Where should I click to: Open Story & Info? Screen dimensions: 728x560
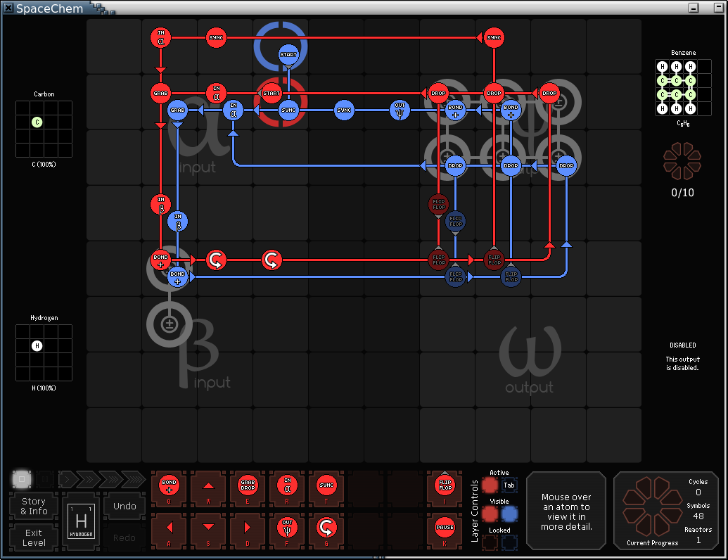click(x=34, y=507)
